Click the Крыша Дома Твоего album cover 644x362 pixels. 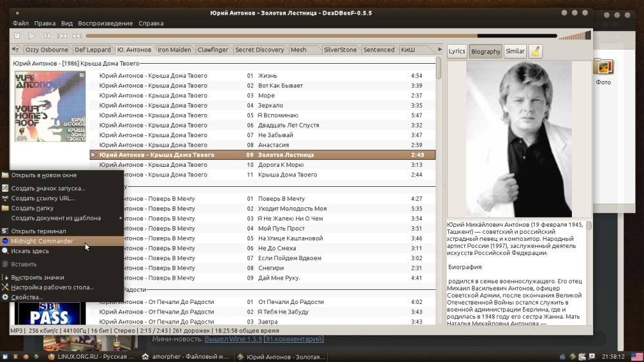coord(50,106)
